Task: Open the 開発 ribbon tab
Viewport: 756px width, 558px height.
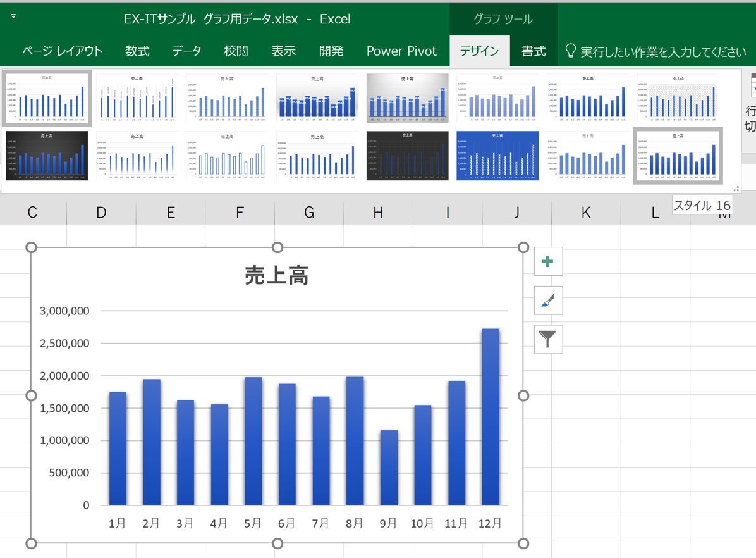Action: 331,51
